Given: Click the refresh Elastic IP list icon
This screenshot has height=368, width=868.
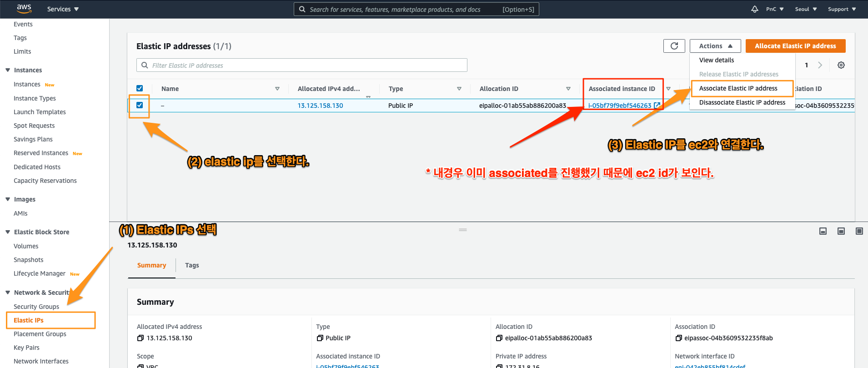Looking at the screenshot, I should click(674, 46).
